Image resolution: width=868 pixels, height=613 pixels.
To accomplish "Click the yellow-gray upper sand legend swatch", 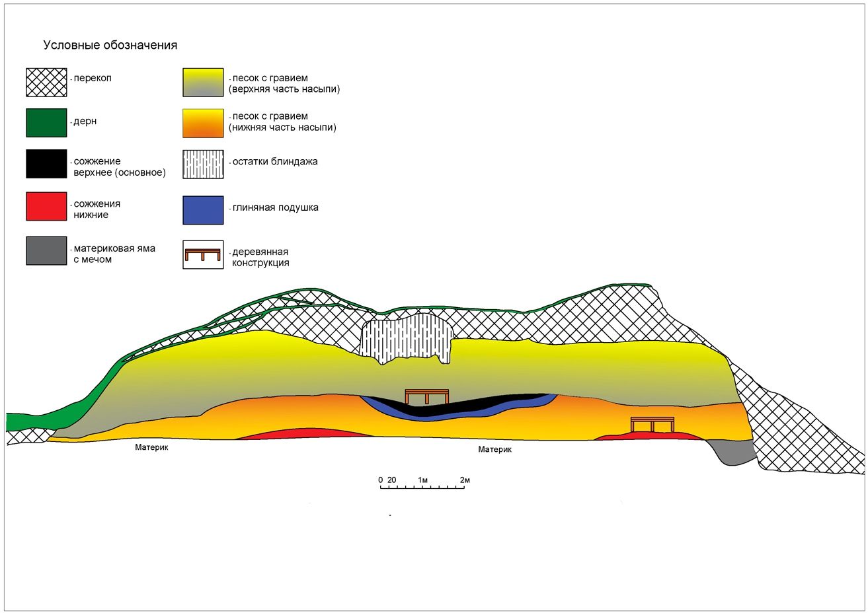I will 204,82.
